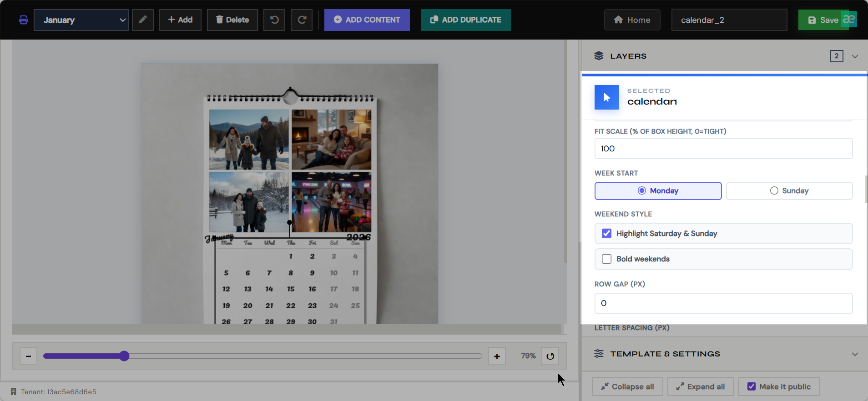Click the redo arrow icon
868x401 pixels.
[302, 20]
